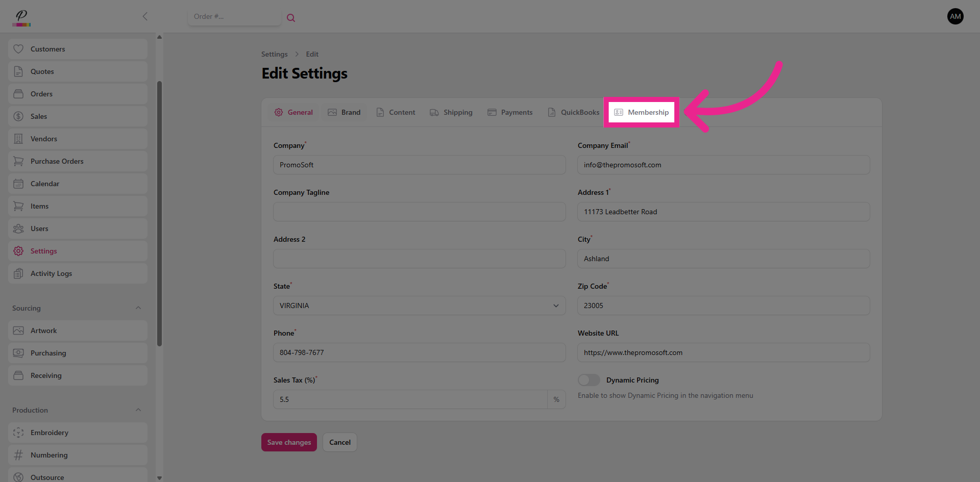
Task: Click the PromoSoft logo icon
Action: pyautogui.click(x=21, y=17)
